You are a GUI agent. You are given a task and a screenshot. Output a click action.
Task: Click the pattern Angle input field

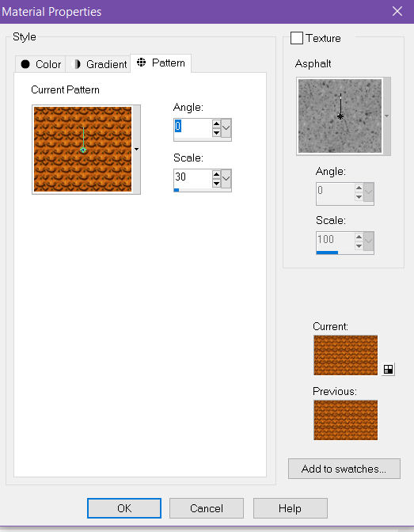192,128
